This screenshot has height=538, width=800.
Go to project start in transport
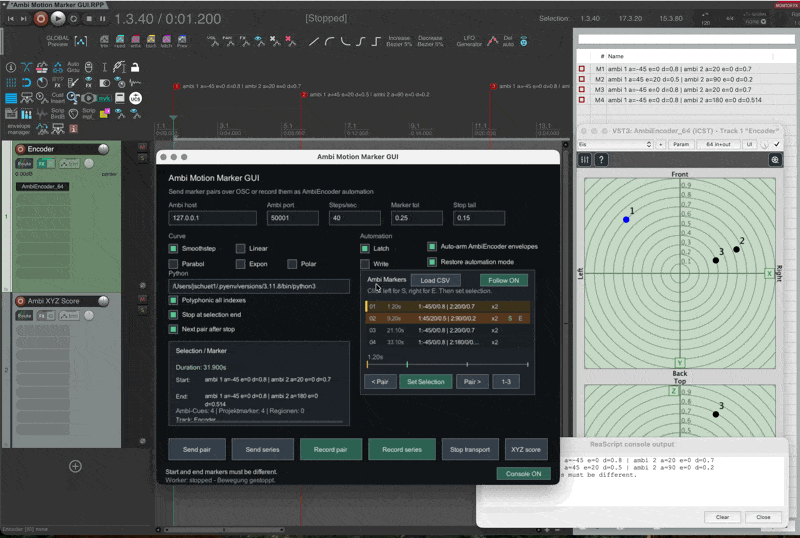coord(11,19)
